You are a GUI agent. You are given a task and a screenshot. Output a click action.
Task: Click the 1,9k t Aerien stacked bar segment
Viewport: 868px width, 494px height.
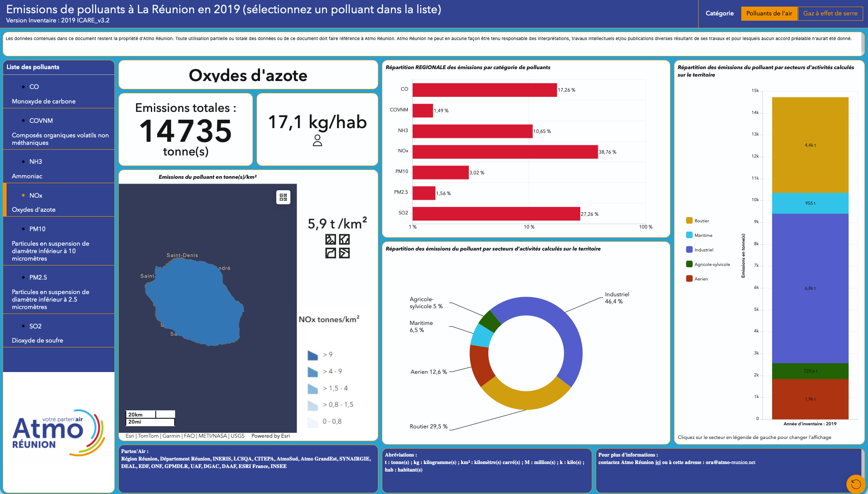(810, 399)
